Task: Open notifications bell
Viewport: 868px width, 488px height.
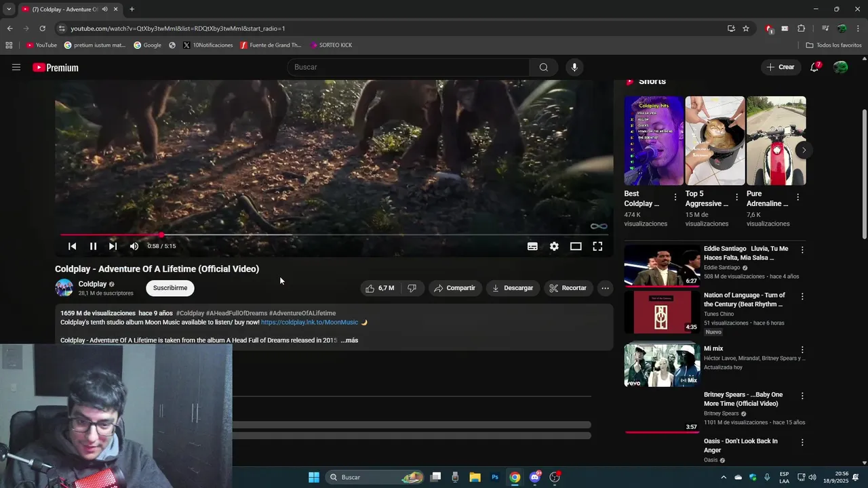Action: pos(814,67)
